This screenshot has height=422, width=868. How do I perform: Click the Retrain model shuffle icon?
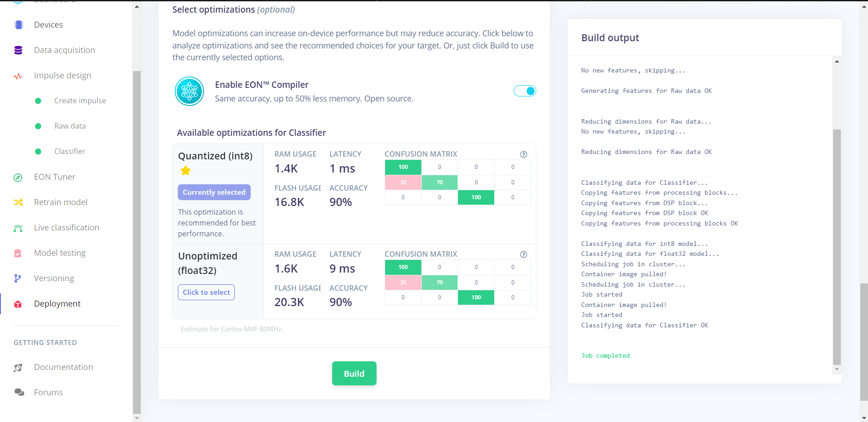click(19, 202)
